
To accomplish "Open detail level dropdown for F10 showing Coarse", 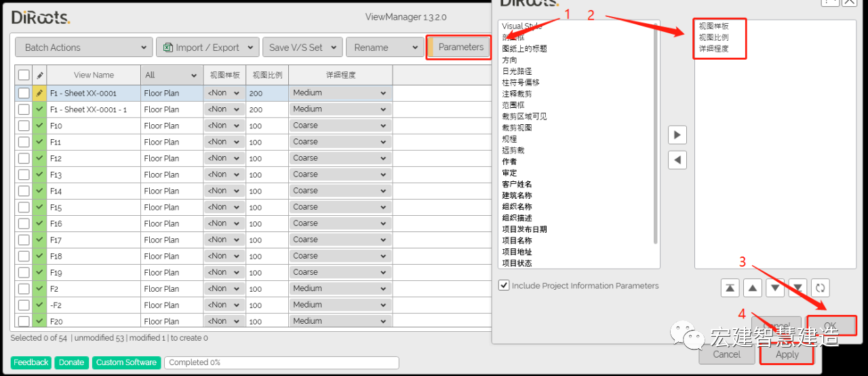I will (340, 126).
